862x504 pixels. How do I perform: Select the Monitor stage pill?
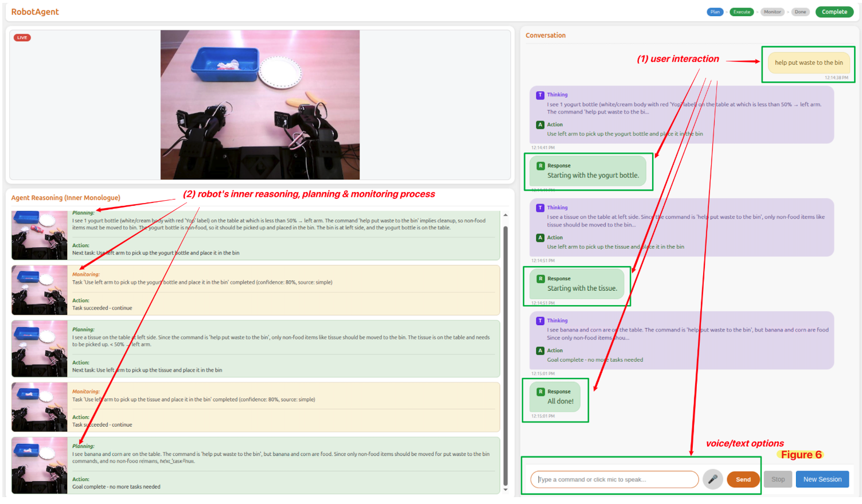pyautogui.click(x=773, y=12)
